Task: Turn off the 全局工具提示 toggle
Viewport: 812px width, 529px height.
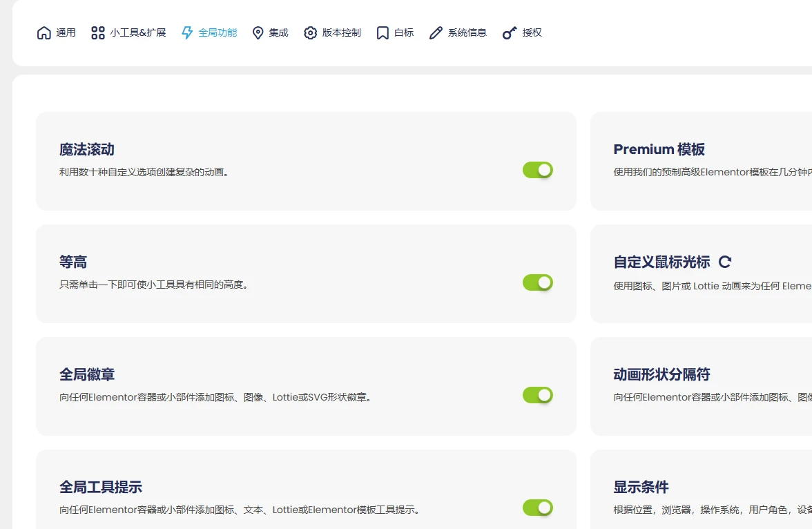Action: coord(538,508)
